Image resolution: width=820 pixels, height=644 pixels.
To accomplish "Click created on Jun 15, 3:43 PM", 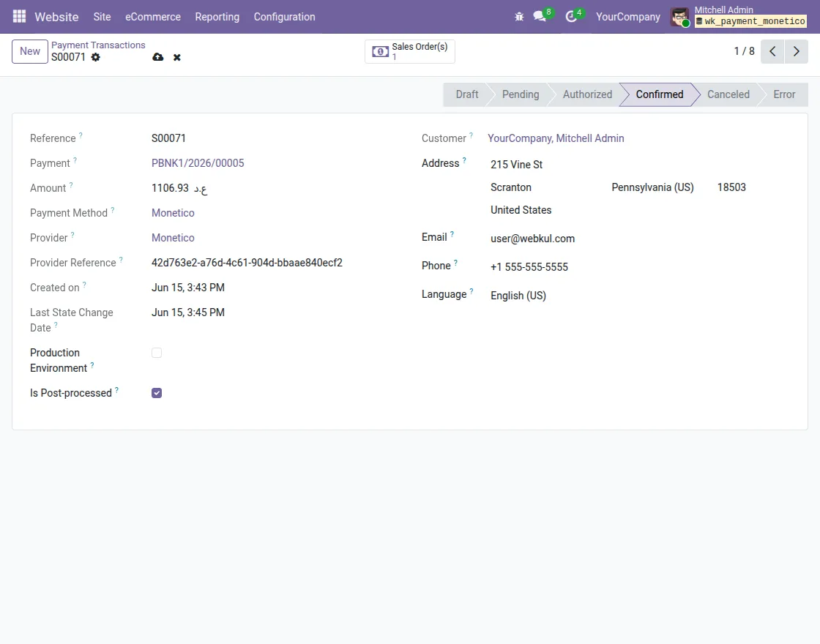I will point(187,288).
